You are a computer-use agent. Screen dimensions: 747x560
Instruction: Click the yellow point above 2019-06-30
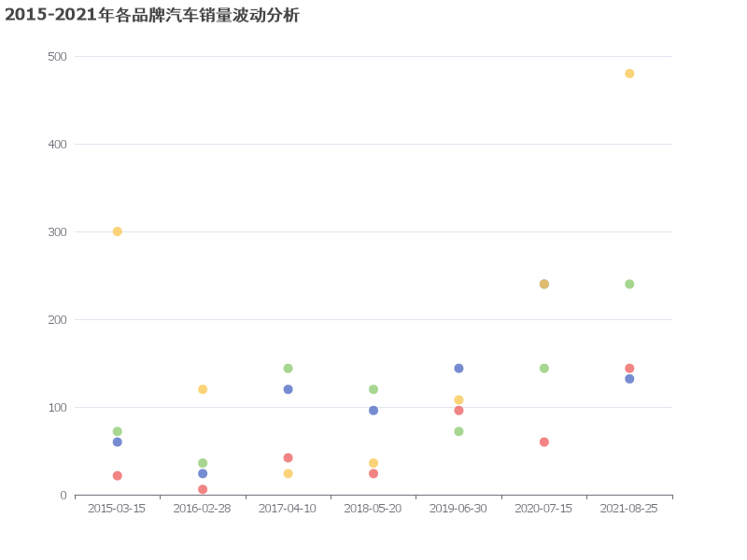pyautogui.click(x=458, y=400)
